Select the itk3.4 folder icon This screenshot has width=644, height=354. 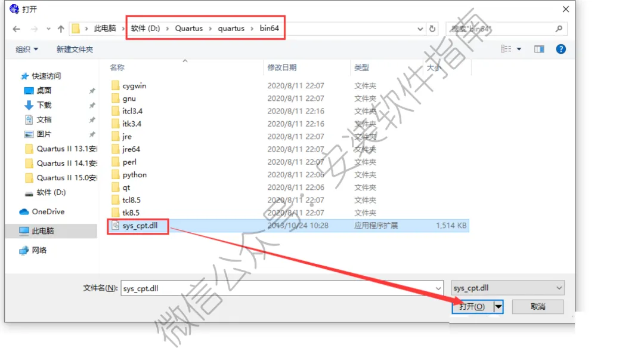(x=116, y=124)
